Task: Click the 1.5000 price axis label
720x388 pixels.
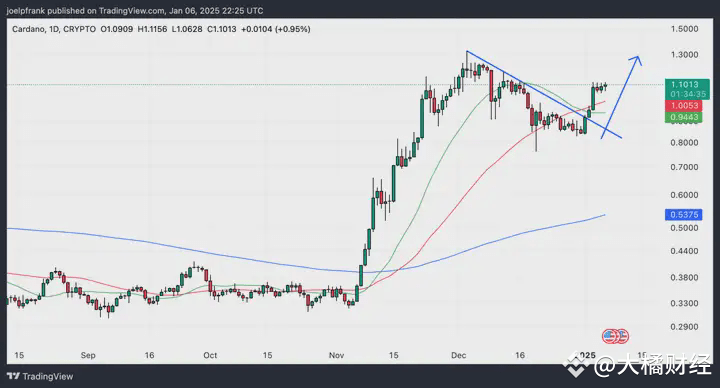Action: 684,29
